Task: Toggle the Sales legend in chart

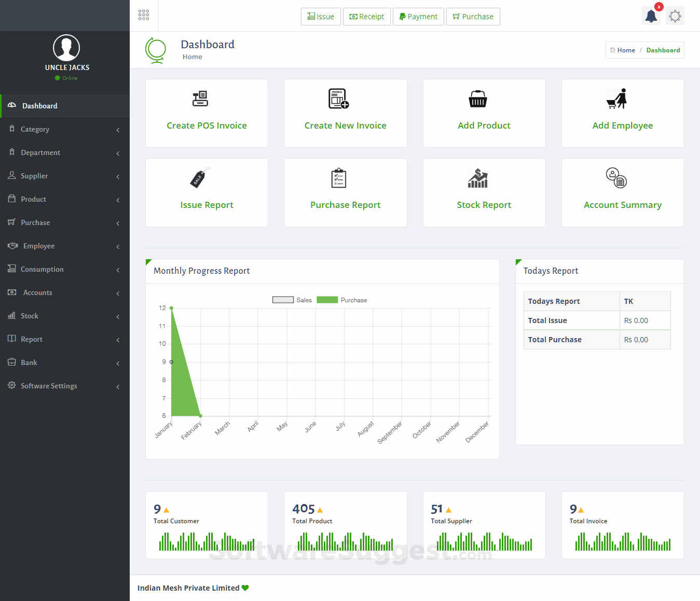Action: 292,300
